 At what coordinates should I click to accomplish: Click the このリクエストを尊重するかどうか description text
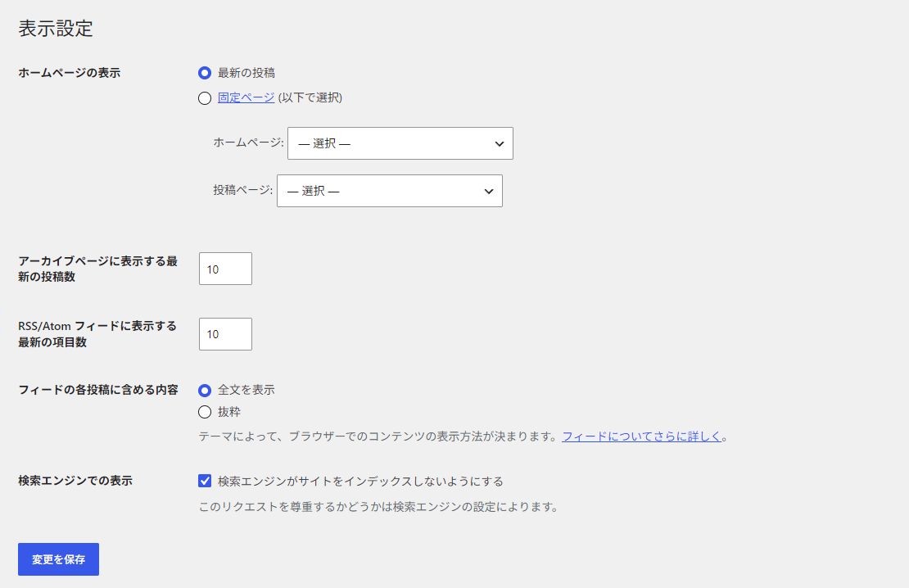click(378, 507)
